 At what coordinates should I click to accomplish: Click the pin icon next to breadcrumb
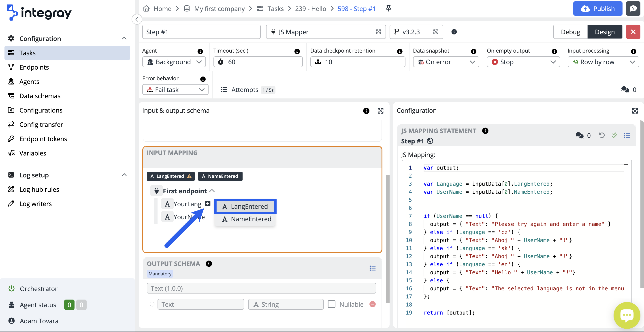388,9
